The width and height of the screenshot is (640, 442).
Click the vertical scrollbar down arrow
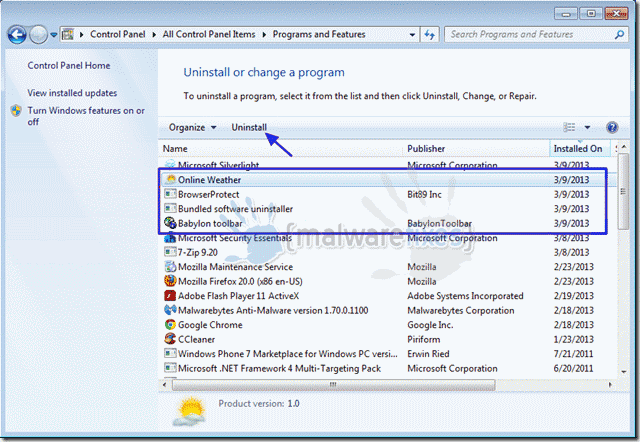(624, 372)
